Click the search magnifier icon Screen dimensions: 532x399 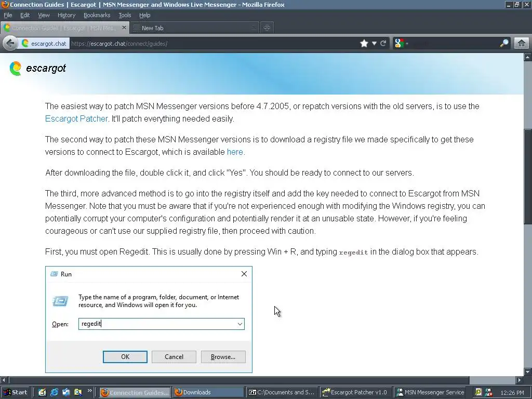[x=504, y=43]
